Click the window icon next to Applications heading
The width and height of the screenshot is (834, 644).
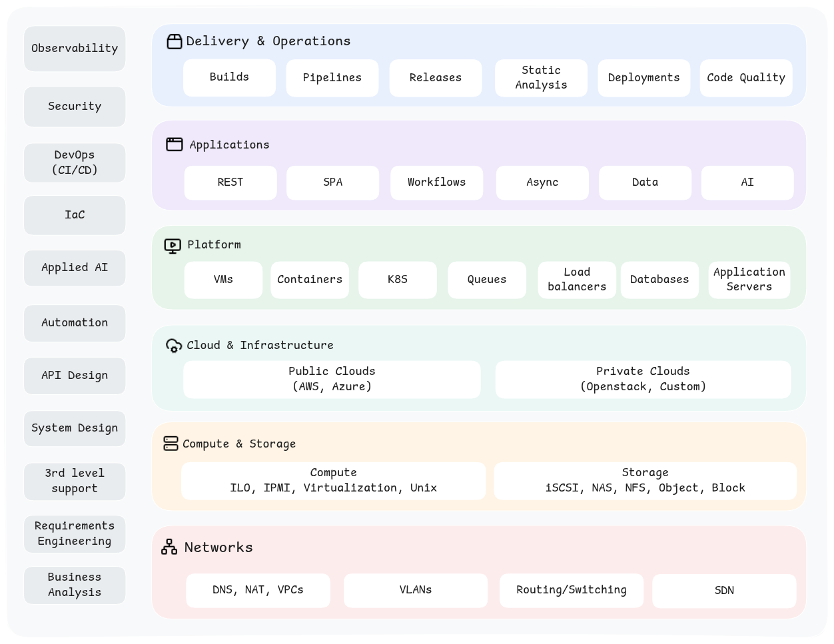(x=174, y=145)
